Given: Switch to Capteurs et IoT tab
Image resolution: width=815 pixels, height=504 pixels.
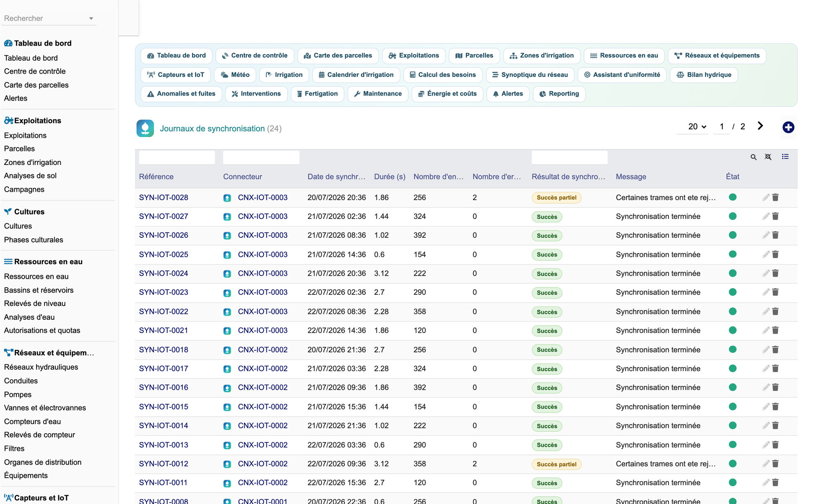Looking at the screenshot, I should pyautogui.click(x=176, y=75).
